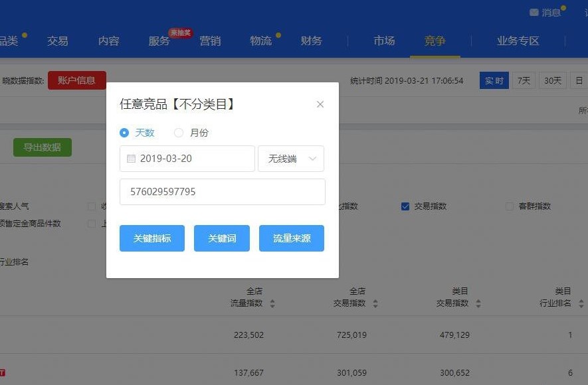Uncheck the 交易指数 checkbox
The width and height of the screenshot is (588, 385).
pyautogui.click(x=405, y=206)
